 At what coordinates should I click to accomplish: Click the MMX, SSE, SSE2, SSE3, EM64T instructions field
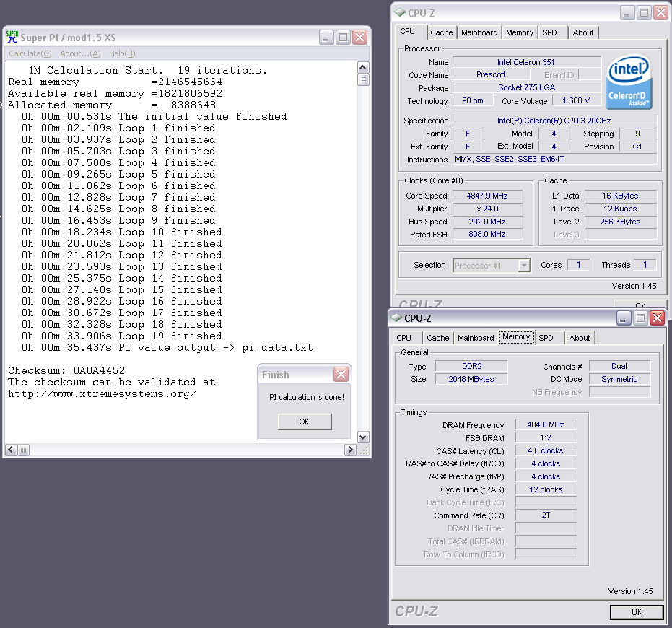554,159
